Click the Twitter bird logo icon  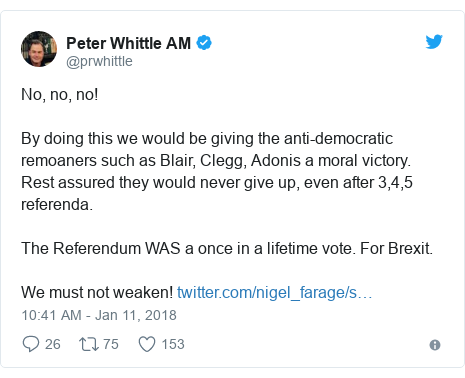(x=434, y=42)
